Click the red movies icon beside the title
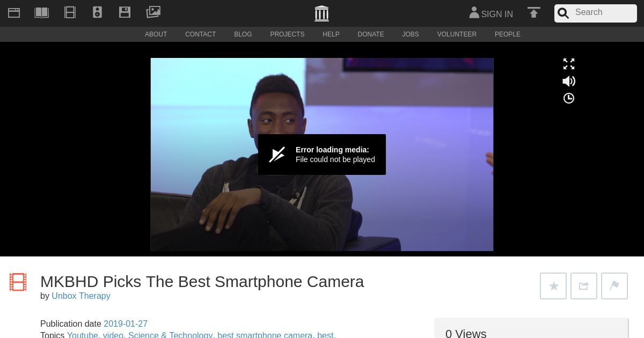This screenshot has height=338, width=644. [x=18, y=282]
